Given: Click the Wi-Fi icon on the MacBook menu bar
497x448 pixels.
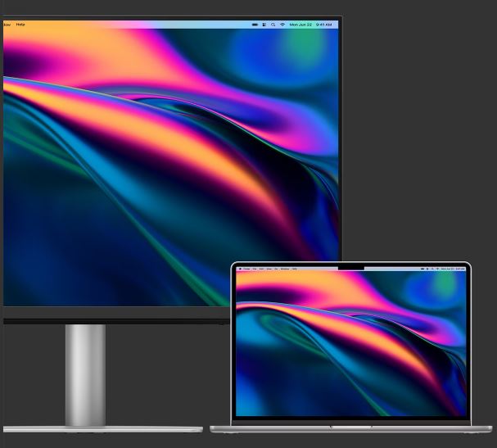Looking at the screenshot, I should [x=437, y=269].
